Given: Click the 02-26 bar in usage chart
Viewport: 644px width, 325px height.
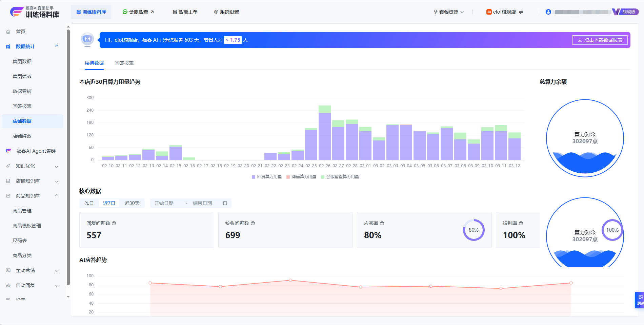Looking at the screenshot, I should [325, 133].
